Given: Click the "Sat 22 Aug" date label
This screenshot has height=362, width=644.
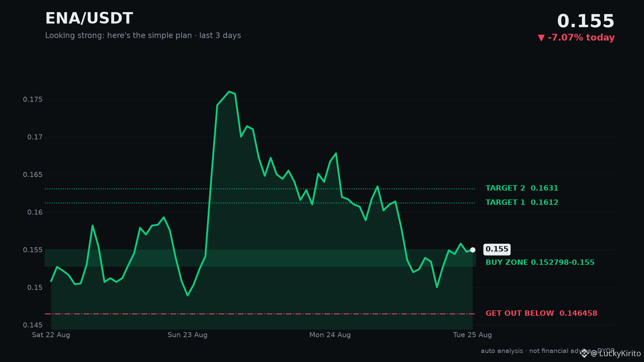Looking at the screenshot, I should pyautogui.click(x=51, y=335).
